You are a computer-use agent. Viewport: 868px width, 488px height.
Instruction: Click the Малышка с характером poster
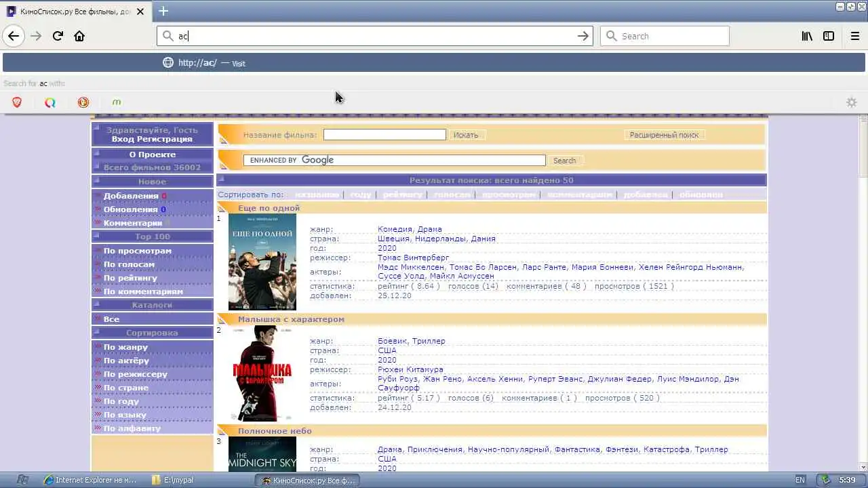[x=262, y=373]
